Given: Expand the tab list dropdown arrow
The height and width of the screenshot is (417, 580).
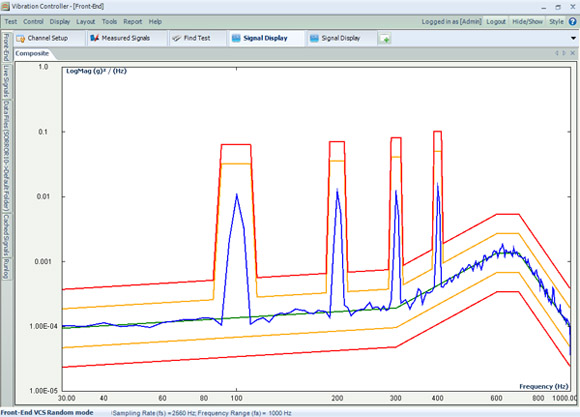Looking at the screenshot, I should 573,38.
